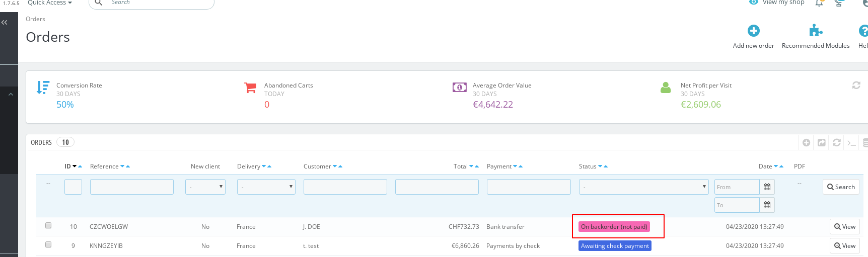Click On backorder (not paid) status badge
The image size is (868, 257).
tap(614, 227)
